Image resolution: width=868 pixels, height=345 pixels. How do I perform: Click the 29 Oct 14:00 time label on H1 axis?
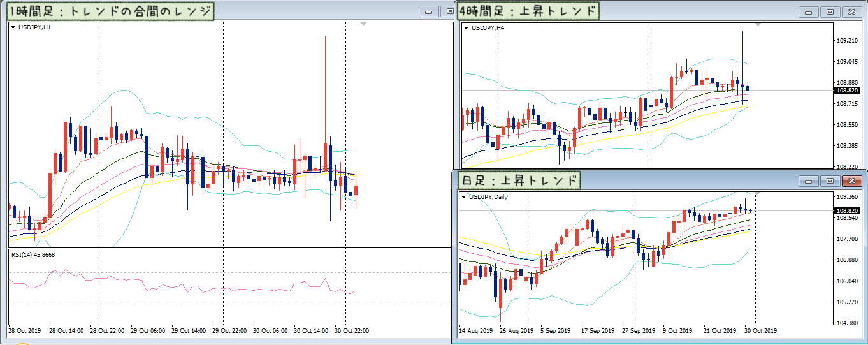[x=189, y=331]
